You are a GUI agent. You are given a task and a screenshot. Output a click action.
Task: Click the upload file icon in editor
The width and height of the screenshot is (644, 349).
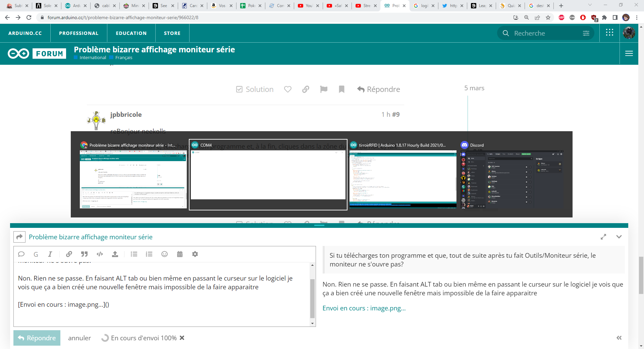(x=115, y=254)
